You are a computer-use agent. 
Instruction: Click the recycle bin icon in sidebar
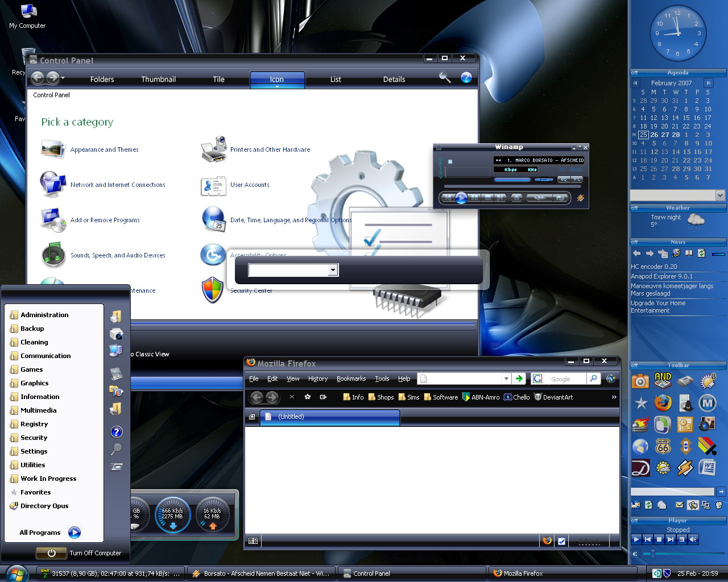tap(718, 505)
